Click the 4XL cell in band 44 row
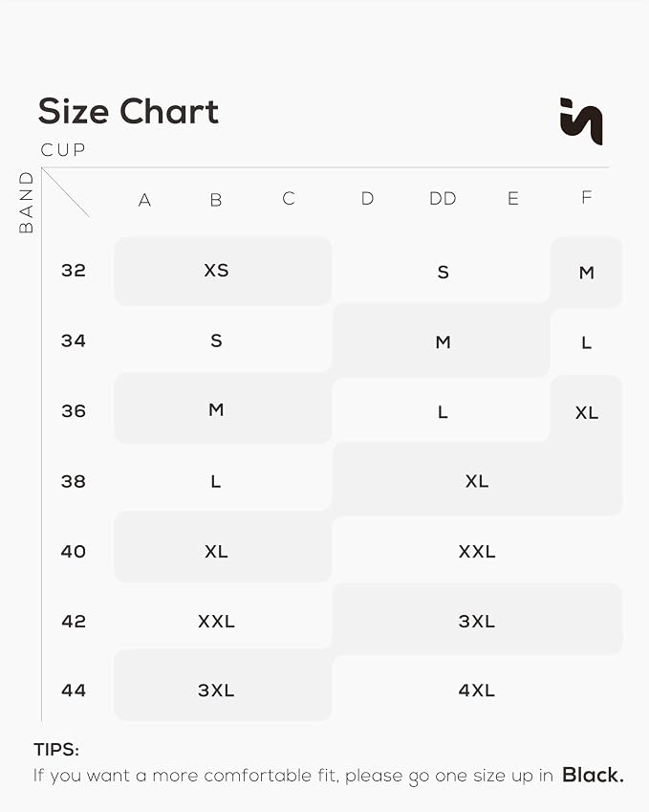This screenshot has height=812, width=649. coord(477,690)
